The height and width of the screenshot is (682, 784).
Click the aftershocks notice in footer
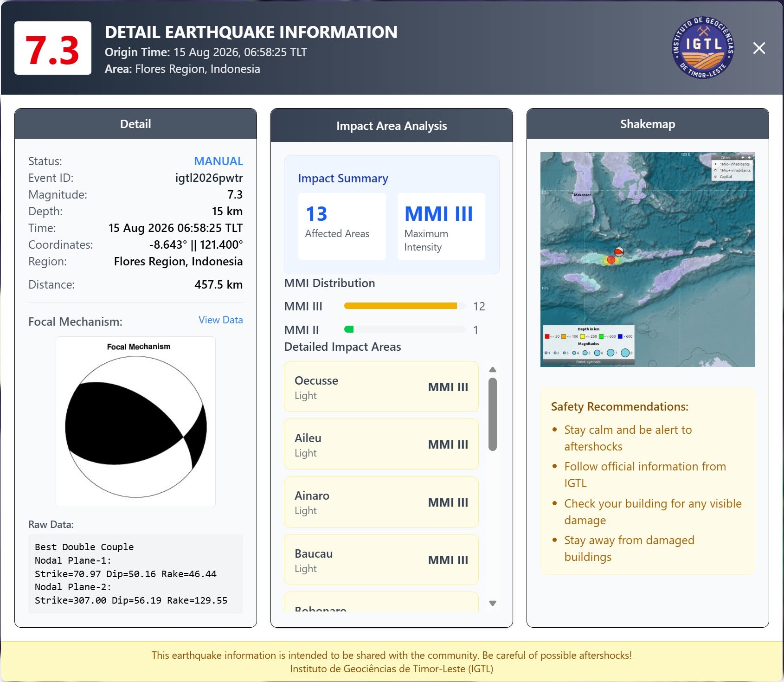click(x=392, y=655)
